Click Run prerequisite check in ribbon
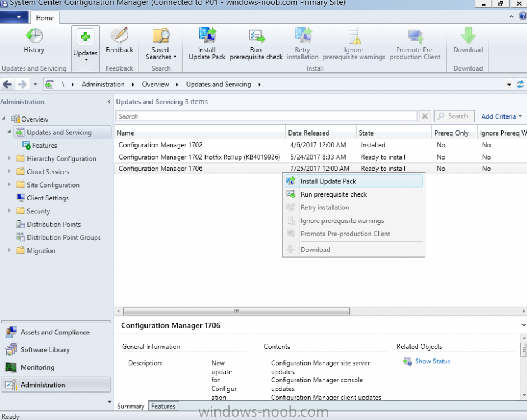 click(256, 44)
